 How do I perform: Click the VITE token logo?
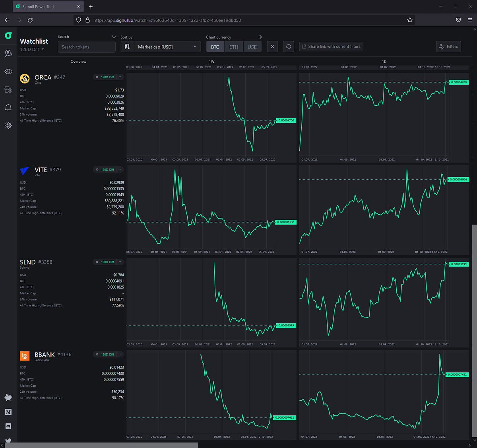(x=25, y=171)
